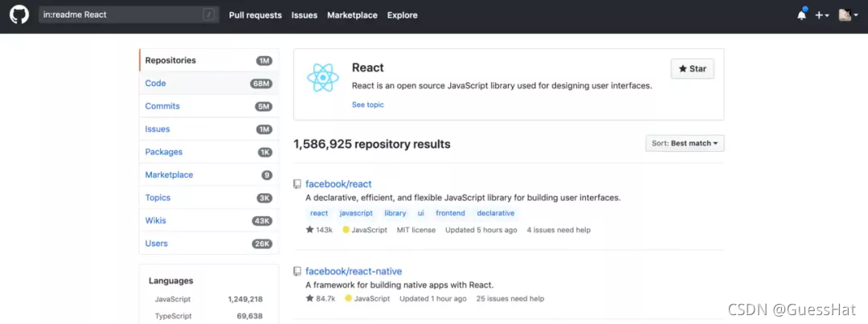This screenshot has height=324, width=868.
Task: Select Commits result filter
Action: (x=209, y=106)
